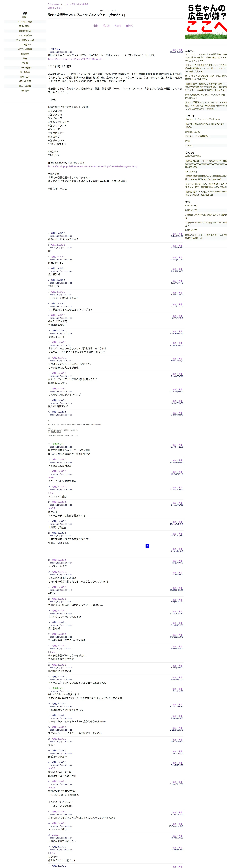Viewport: 227px width, 868px height.
Task: Open 中居の次は千鳥が thread
Action: [x=193, y=156]
